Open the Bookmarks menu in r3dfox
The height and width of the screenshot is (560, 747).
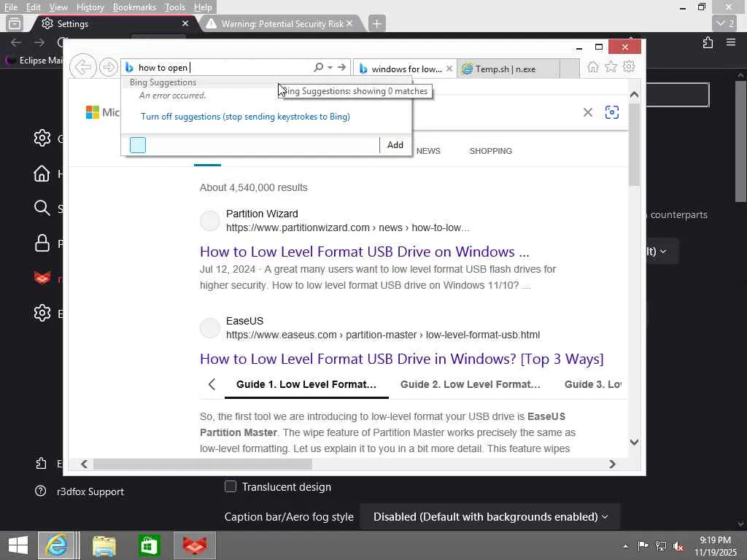(x=134, y=7)
